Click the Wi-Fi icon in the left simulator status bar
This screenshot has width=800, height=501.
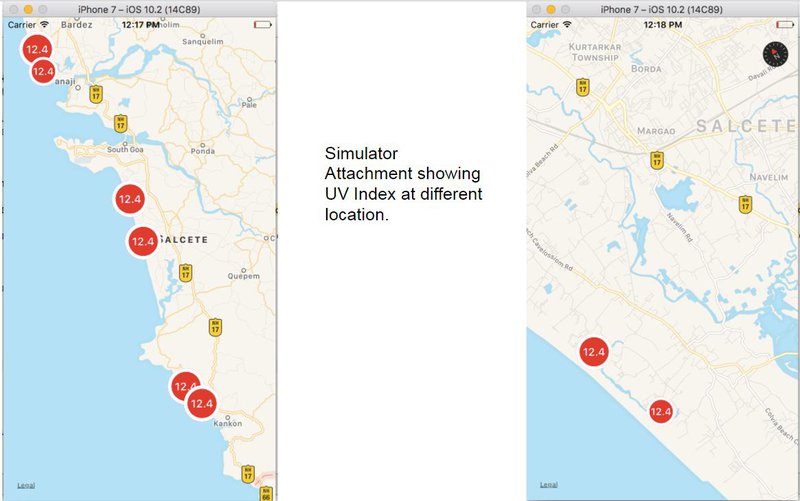[x=44, y=24]
